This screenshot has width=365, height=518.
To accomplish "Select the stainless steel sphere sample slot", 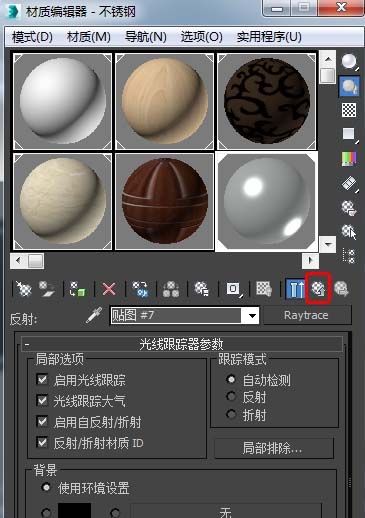I will (266, 201).
